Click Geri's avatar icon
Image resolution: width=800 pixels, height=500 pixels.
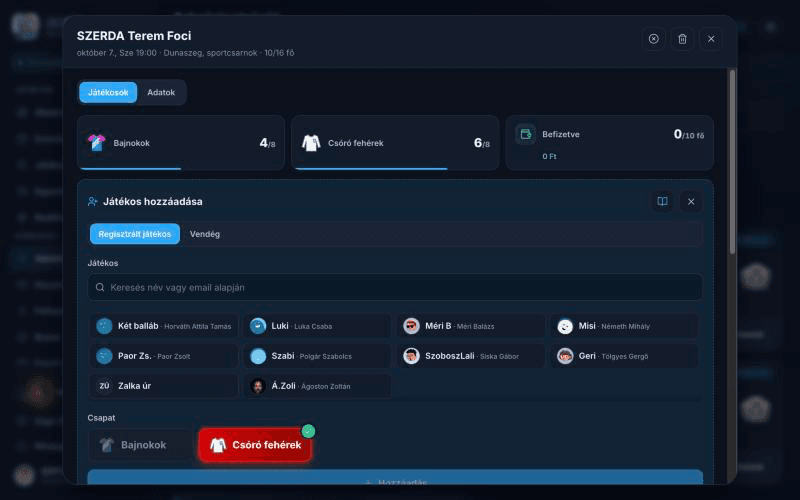(565, 356)
